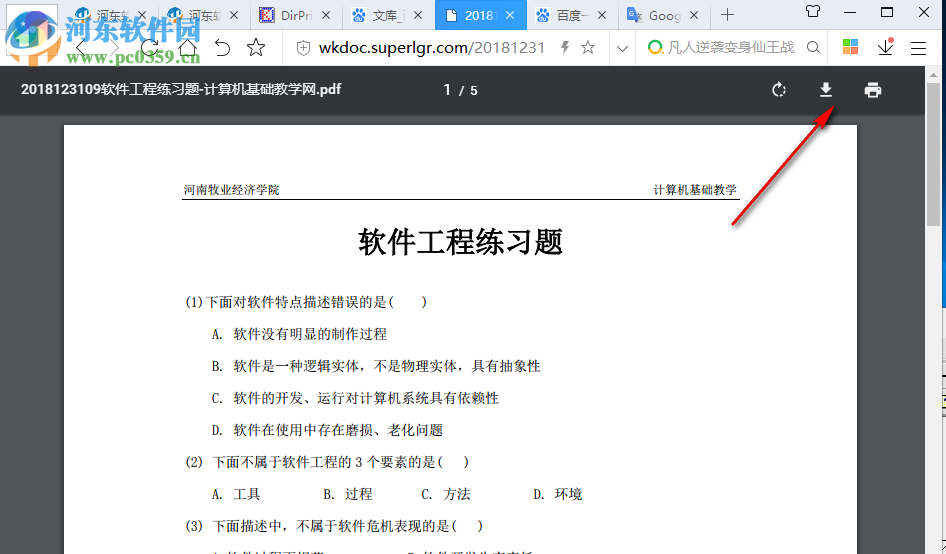Screen dimensions: 946x554
Task: Open the colorful apps grid extension
Action: coord(851,47)
